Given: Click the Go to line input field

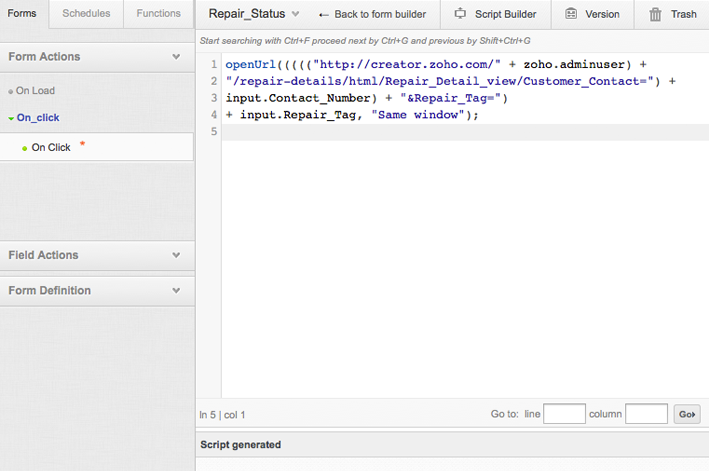Looking at the screenshot, I should (564, 414).
